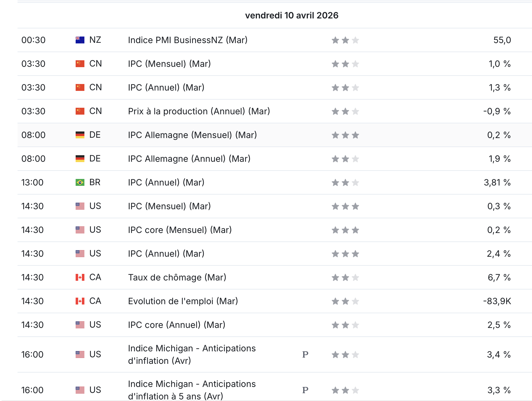
Task: Click the German flag in the 'IPC Allemagne (Mensuel)' row
Action: [x=80, y=135]
